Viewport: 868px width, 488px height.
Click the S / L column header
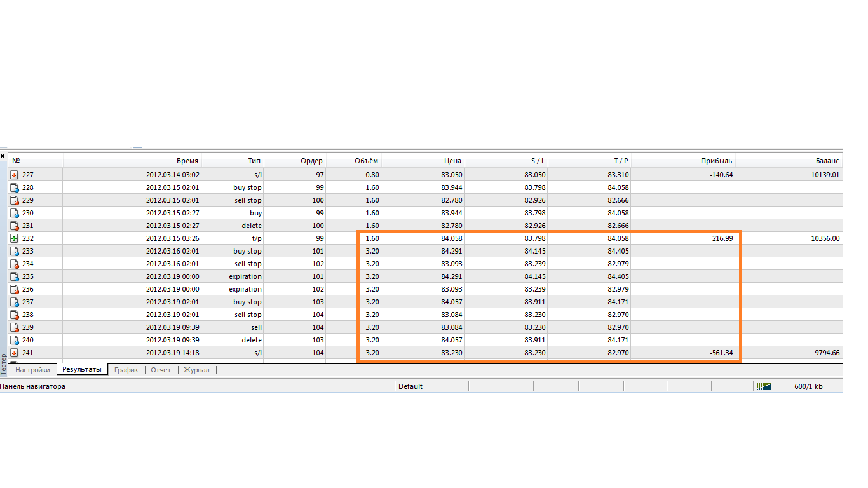pyautogui.click(x=506, y=161)
